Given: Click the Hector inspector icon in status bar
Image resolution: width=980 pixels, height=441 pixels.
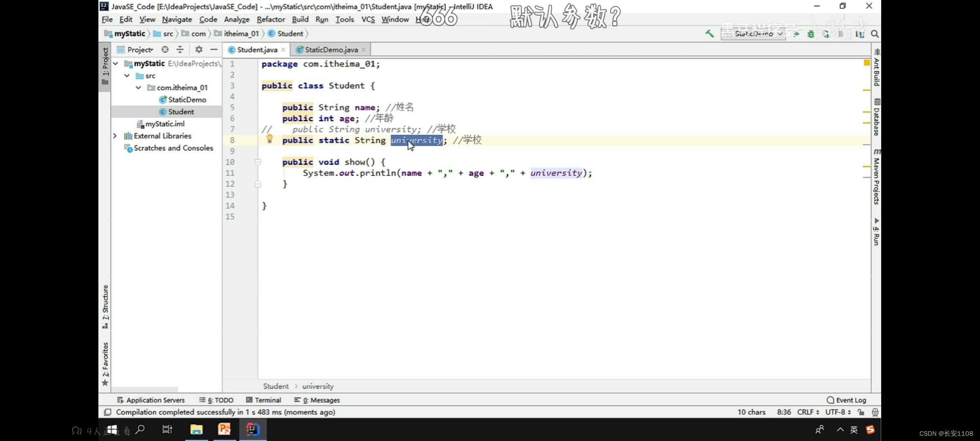Looking at the screenshot, I should click(875, 412).
